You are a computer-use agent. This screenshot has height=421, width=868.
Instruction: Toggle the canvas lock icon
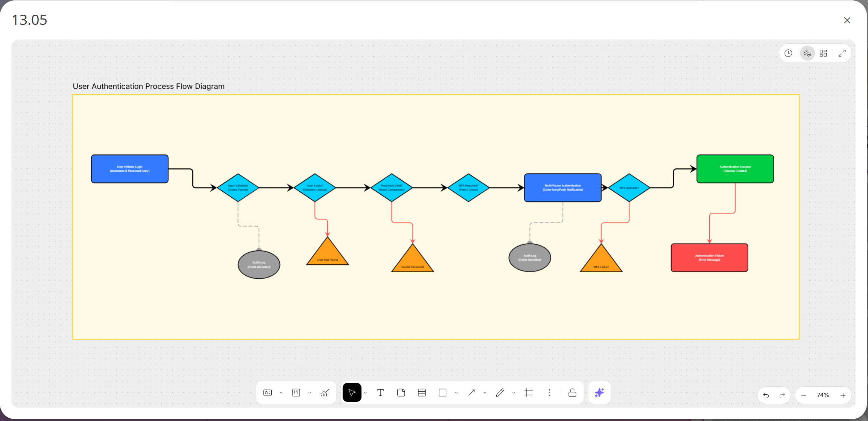[572, 393]
